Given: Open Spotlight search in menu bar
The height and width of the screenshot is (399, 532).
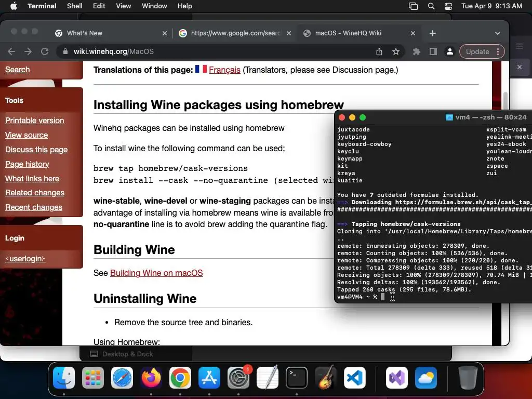Looking at the screenshot, I should 431,6.
